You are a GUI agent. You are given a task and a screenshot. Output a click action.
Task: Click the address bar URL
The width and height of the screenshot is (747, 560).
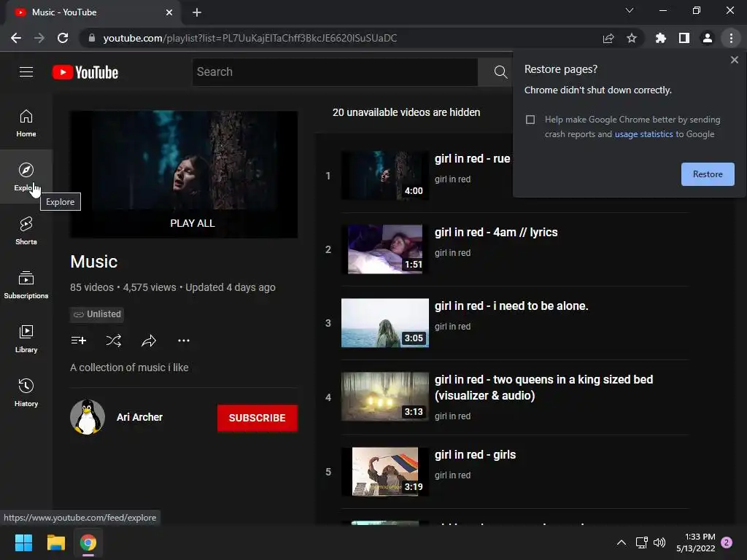(249, 38)
